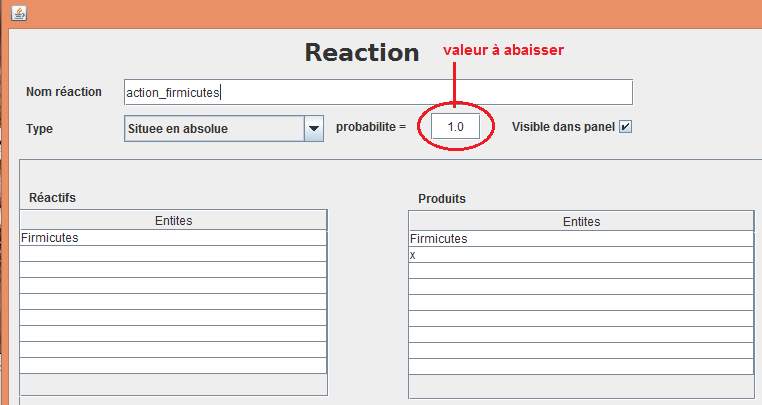Click the Java icon in the title bar
The width and height of the screenshot is (762, 405).
coord(17,13)
